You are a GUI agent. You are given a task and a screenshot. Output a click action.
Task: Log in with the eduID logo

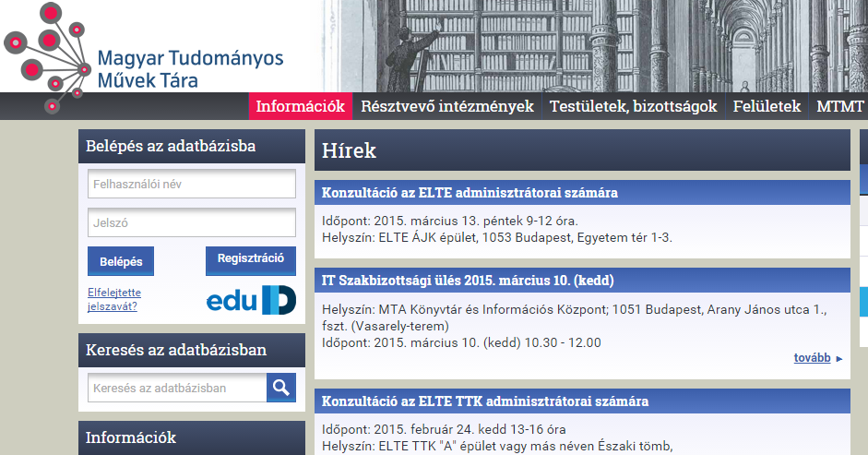point(251,300)
